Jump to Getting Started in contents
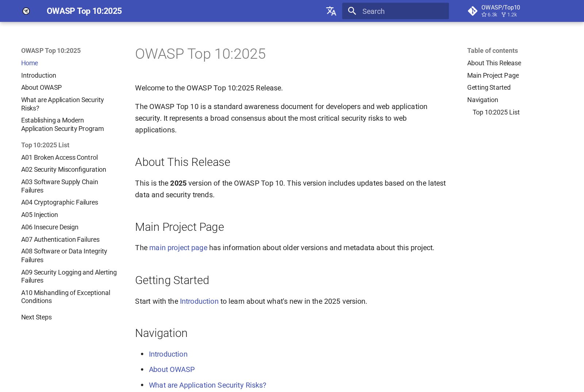Viewport: 584px width, 392px height. click(x=489, y=88)
